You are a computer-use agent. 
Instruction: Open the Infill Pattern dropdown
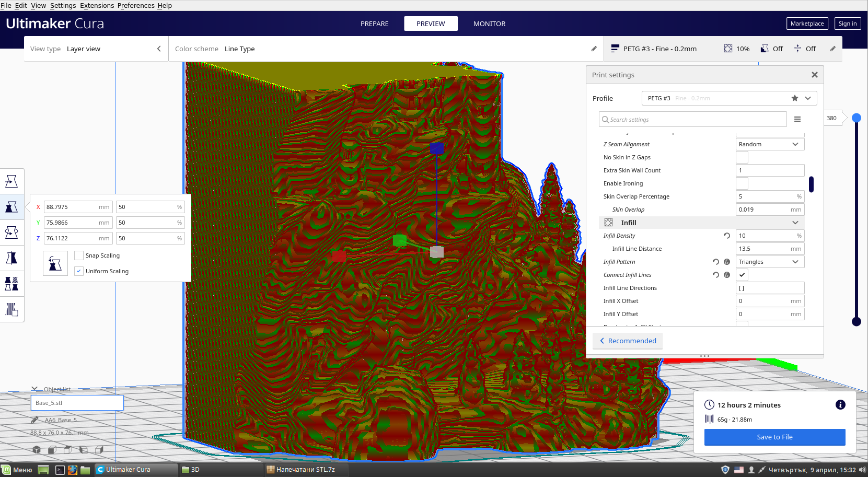pyautogui.click(x=770, y=262)
